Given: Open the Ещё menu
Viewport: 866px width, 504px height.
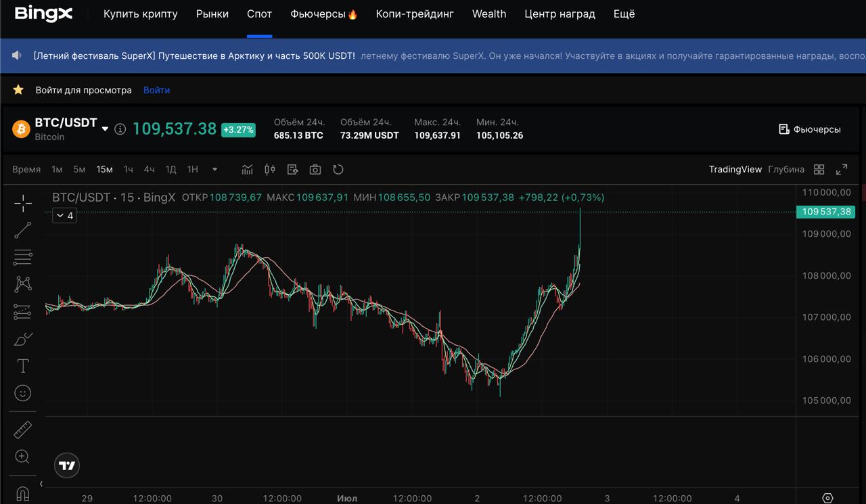Looking at the screenshot, I should pos(624,14).
